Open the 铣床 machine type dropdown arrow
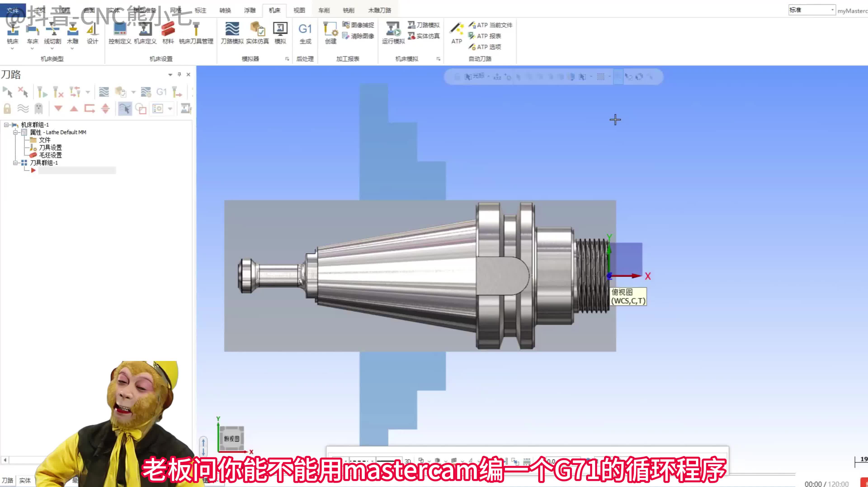The image size is (868, 487). [x=12, y=49]
